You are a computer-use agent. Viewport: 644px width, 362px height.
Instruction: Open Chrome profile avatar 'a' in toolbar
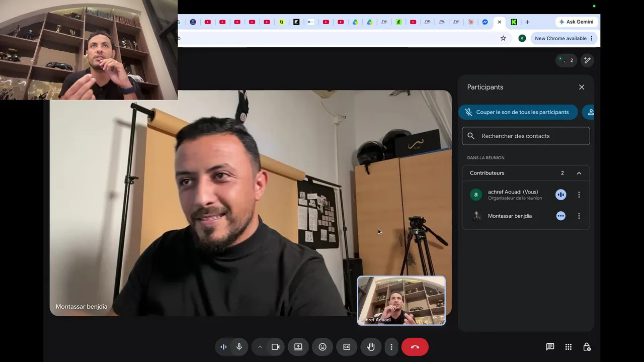pos(522,38)
